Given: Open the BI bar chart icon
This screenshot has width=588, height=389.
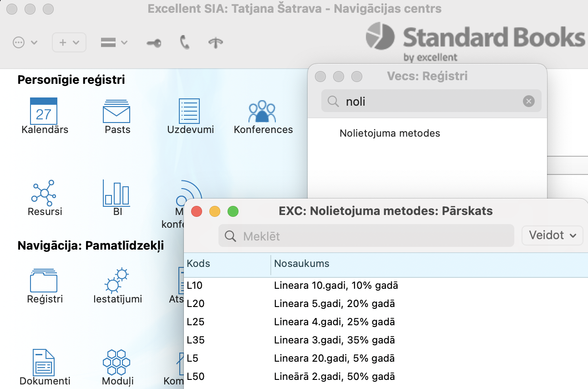Looking at the screenshot, I should pyautogui.click(x=117, y=193).
